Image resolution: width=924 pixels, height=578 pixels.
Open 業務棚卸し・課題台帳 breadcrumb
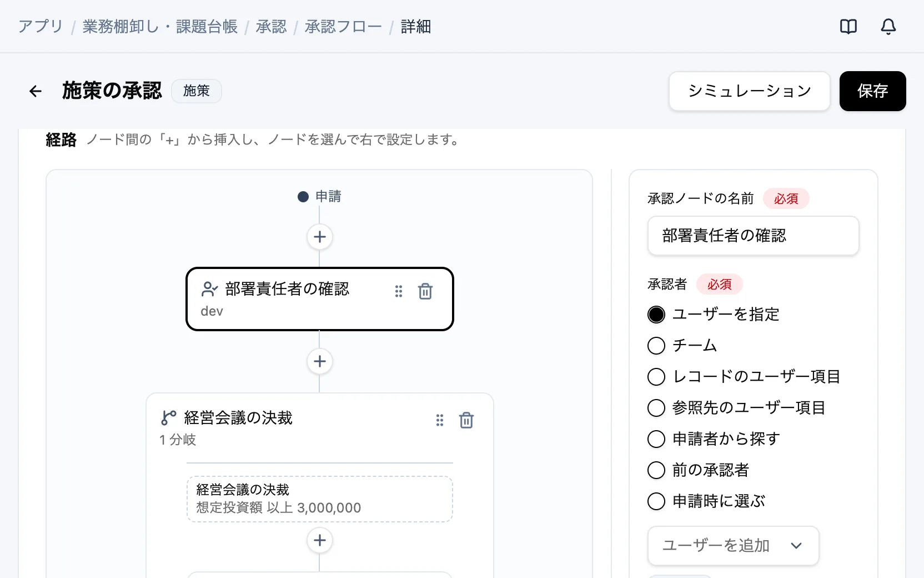click(160, 27)
